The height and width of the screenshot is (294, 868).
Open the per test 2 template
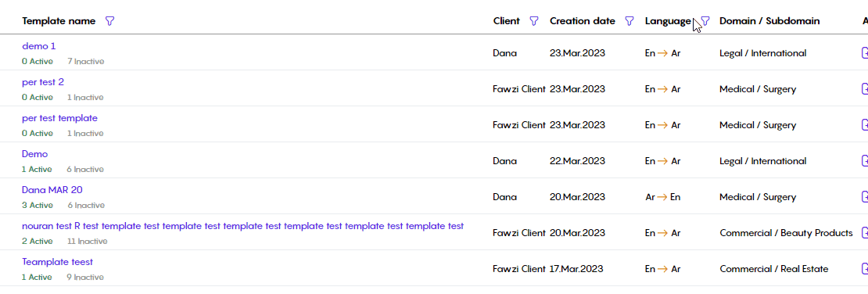(x=43, y=83)
